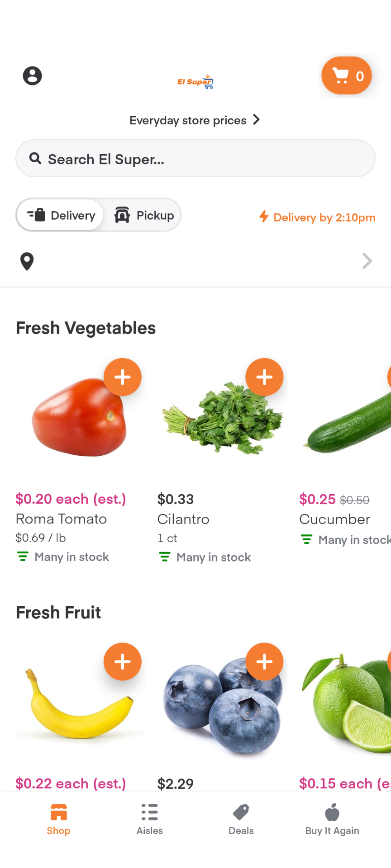Tap the El Super store logo

coord(195,82)
